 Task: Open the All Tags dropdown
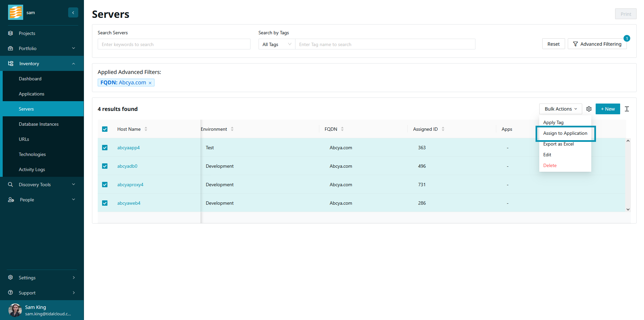point(276,44)
